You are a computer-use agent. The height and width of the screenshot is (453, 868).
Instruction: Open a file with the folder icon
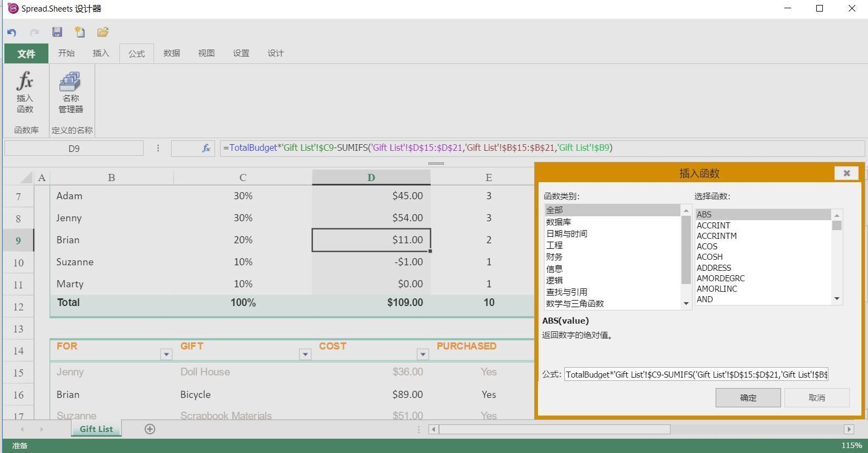tap(103, 32)
